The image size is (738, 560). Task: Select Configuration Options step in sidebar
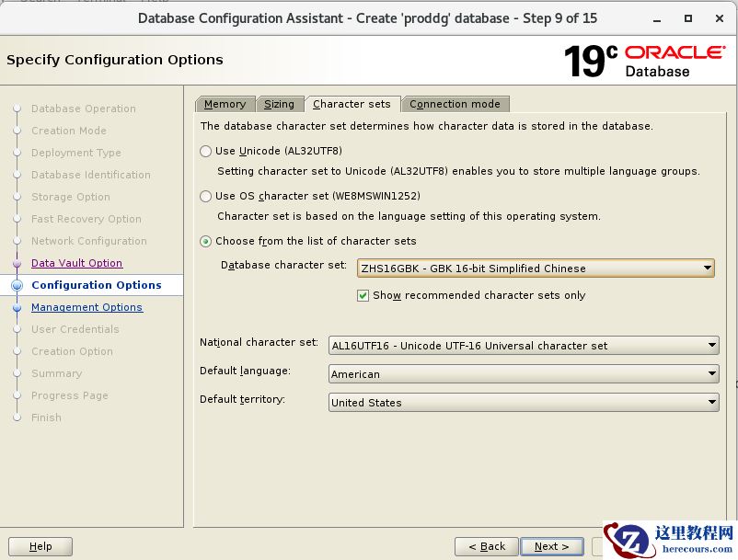tap(97, 285)
